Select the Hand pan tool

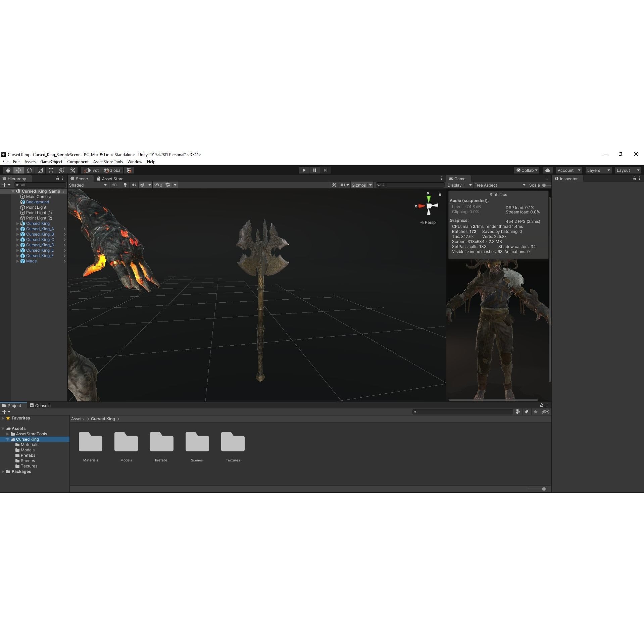[8, 170]
